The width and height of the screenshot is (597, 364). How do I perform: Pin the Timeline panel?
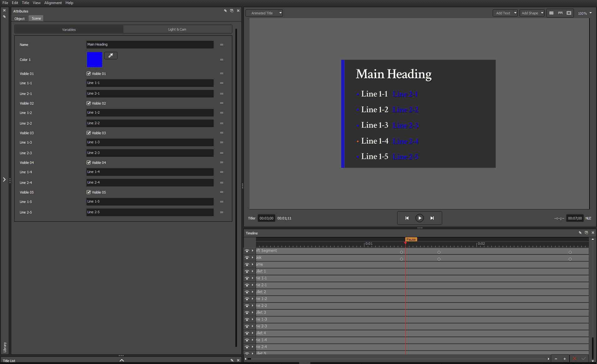(x=580, y=233)
